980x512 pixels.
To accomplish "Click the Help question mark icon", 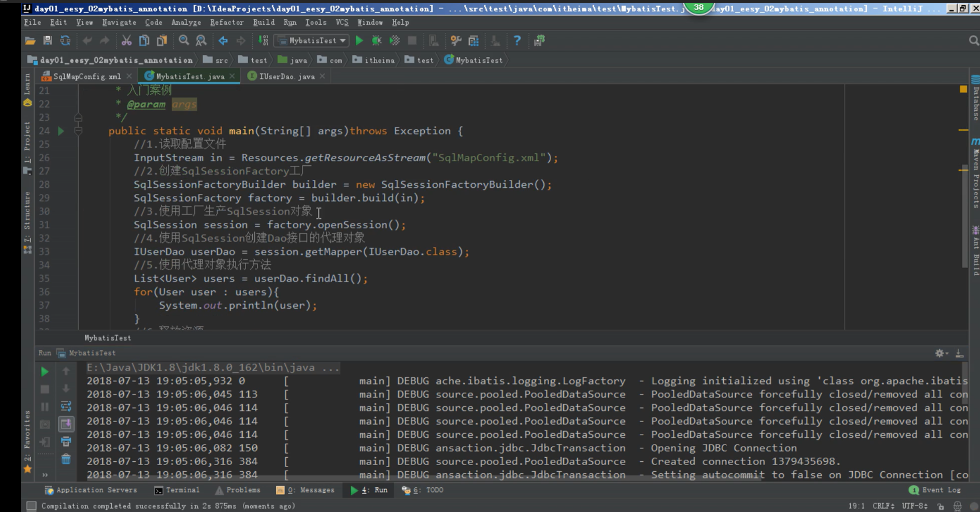I will point(517,40).
